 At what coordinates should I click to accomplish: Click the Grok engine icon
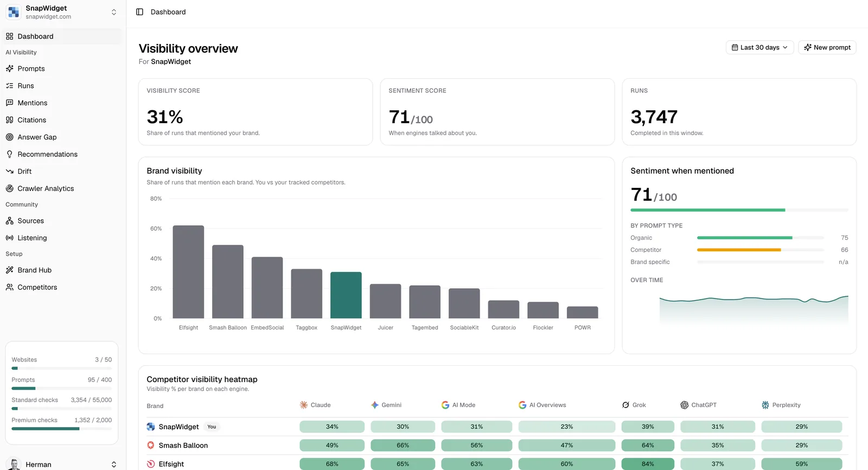pyautogui.click(x=626, y=405)
